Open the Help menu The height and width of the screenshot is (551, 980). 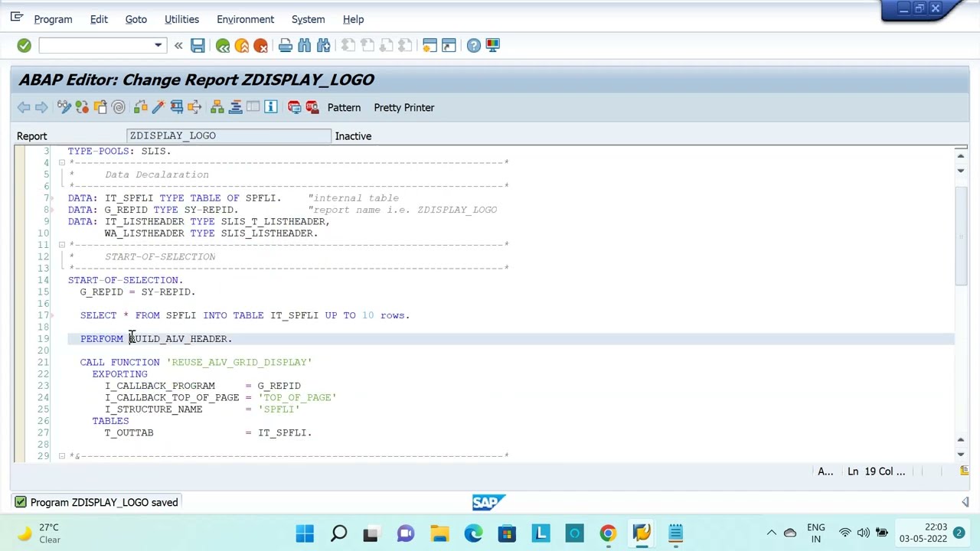pos(353,19)
